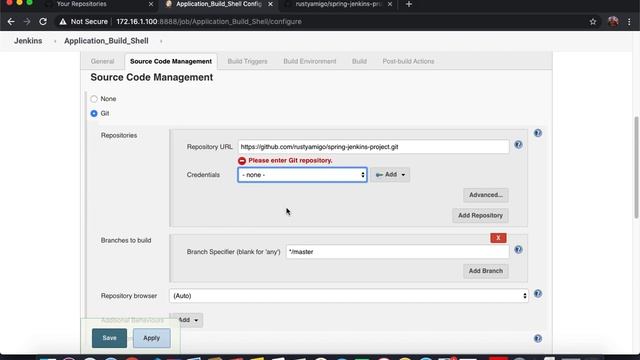Switch to the Build Environment tab
Viewport: 640px width, 360px height.
(310, 61)
